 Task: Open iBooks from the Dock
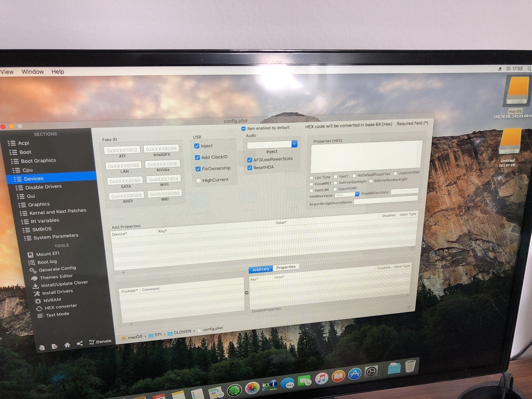tap(338, 376)
